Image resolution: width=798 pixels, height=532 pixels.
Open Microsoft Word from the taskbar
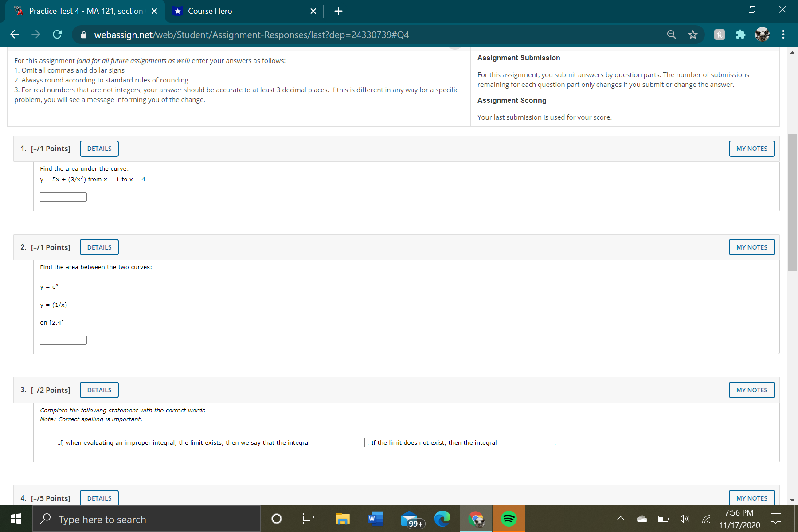pos(376,519)
